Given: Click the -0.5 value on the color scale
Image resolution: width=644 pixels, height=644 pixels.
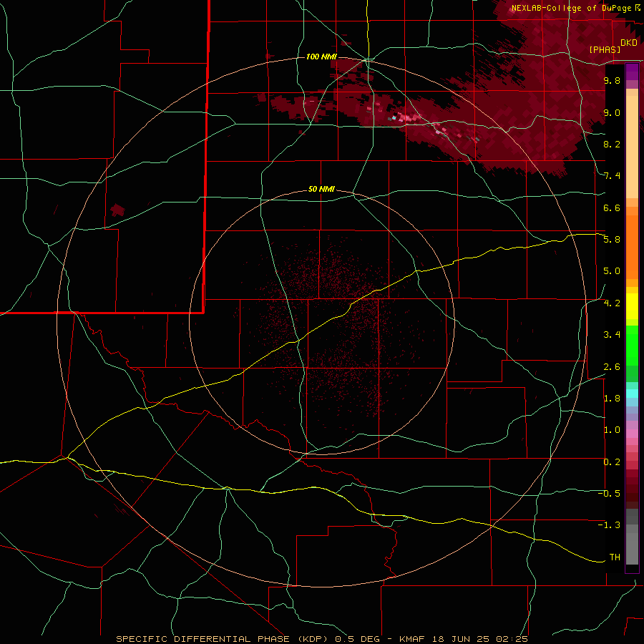Looking at the screenshot, I should [609, 494].
